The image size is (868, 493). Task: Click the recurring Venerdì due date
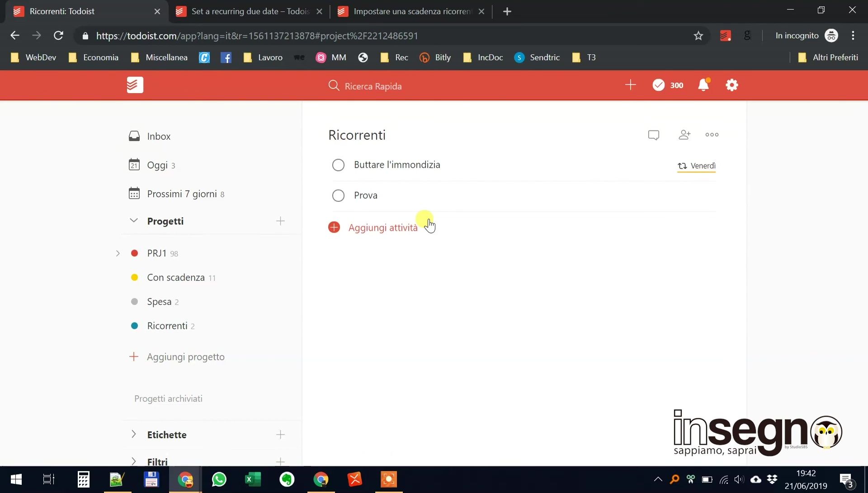[697, 166]
